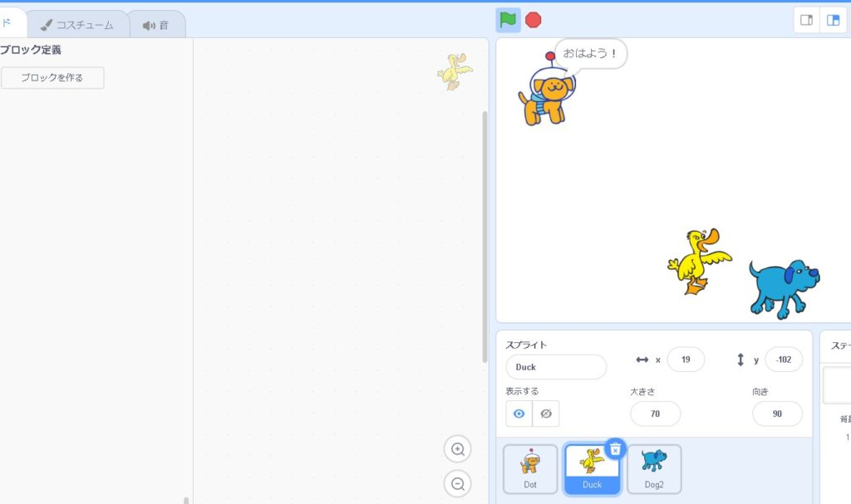The width and height of the screenshot is (851, 504).
Task: Click the 大きさ size field
Action: (x=655, y=413)
